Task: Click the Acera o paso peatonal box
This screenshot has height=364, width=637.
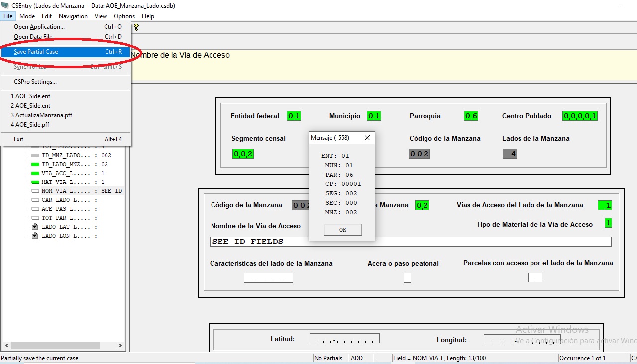Action: pyautogui.click(x=407, y=278)
